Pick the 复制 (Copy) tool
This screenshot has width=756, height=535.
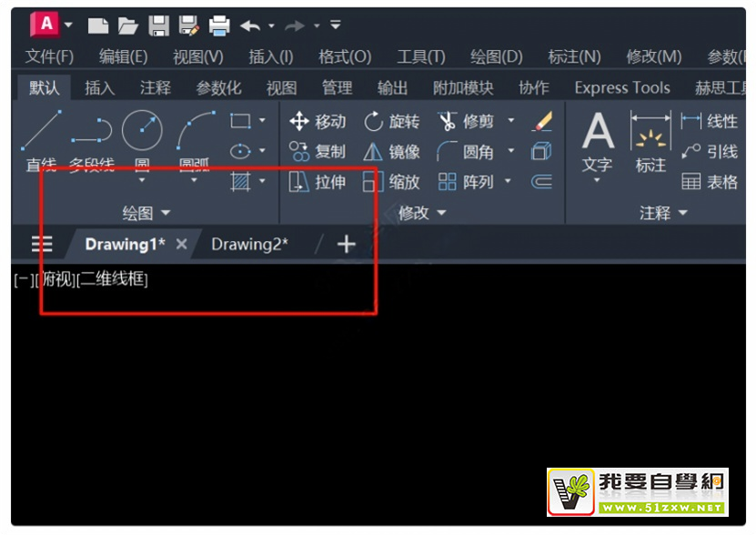(x=318, y=151)
